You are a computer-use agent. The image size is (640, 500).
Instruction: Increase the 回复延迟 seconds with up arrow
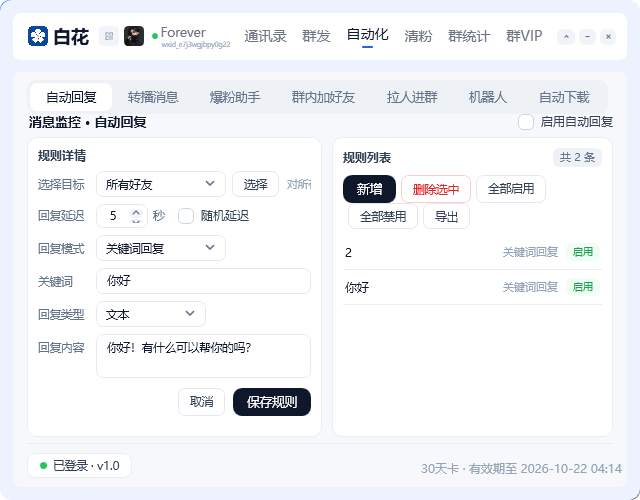pyautogui.click(x=136, y=212)
